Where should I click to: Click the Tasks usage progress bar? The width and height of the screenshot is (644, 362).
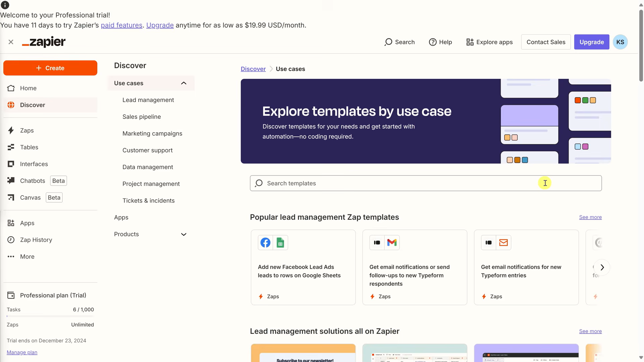pyautogui.click(x=50, y=316)
